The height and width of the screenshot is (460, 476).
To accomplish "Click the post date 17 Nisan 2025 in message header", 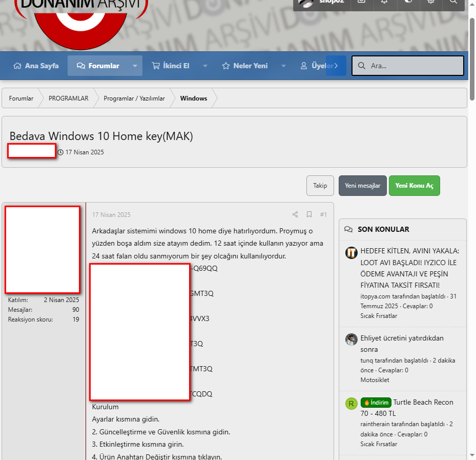I will coord(111,214).
